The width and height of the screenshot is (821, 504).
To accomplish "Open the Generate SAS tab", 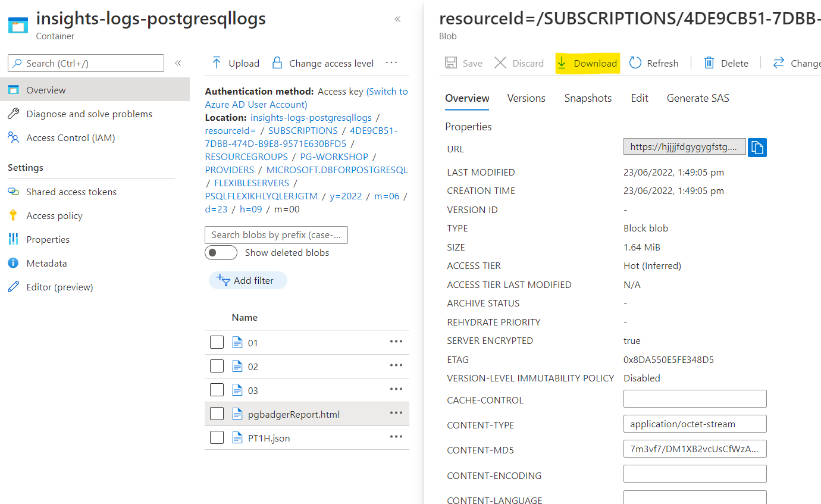I will [x=698, y=98].
